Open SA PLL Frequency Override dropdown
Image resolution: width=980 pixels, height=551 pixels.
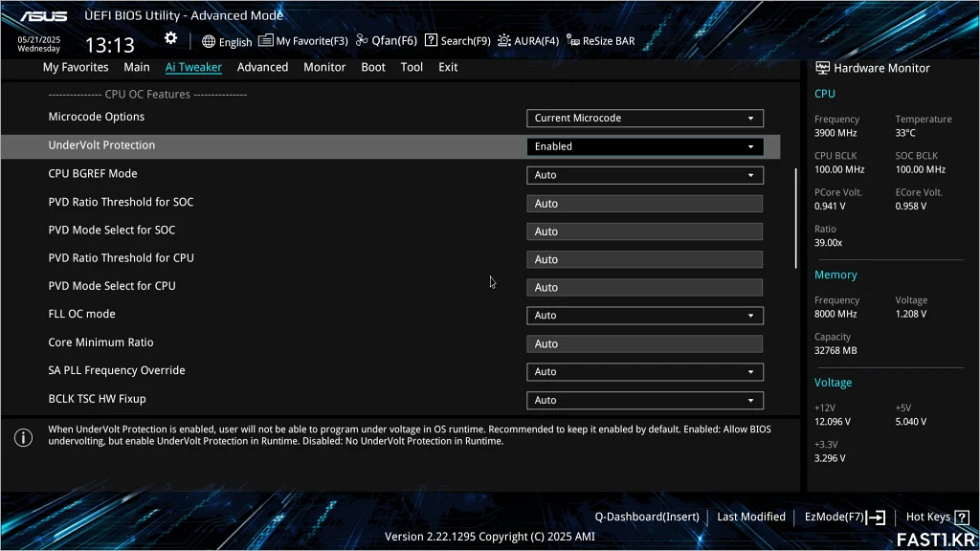[644, 372]
